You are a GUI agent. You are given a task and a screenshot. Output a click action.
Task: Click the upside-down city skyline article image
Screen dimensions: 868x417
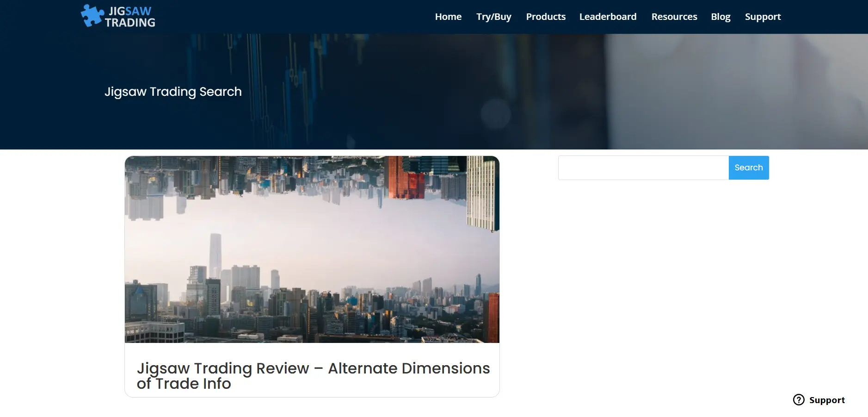[x=312, y=249]
